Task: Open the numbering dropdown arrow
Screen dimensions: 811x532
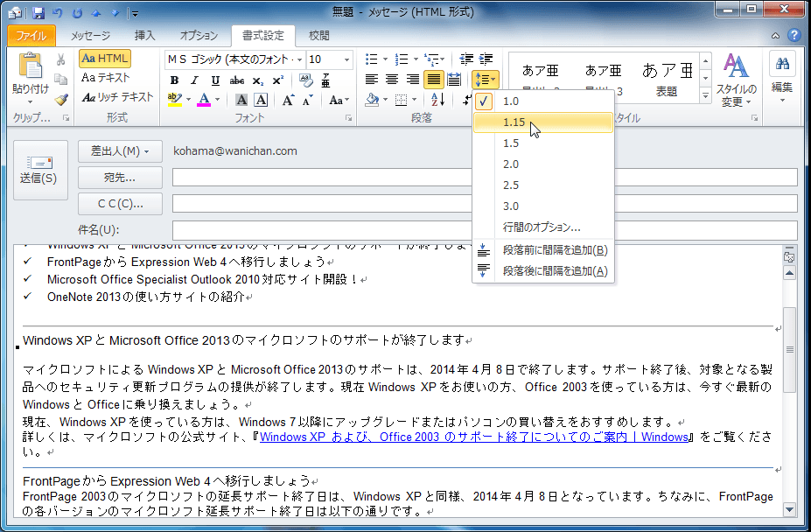Action: (x=416, y=59)
